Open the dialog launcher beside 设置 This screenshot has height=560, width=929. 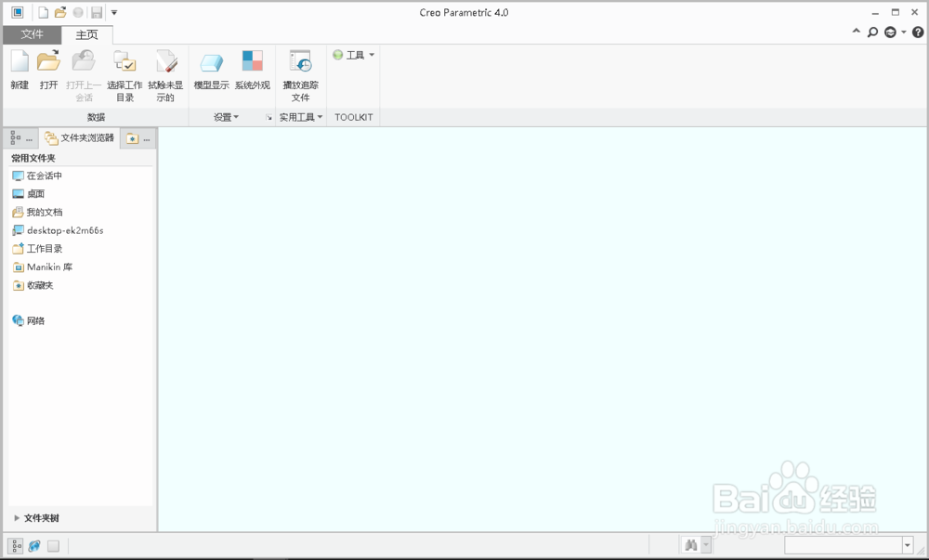268,118
